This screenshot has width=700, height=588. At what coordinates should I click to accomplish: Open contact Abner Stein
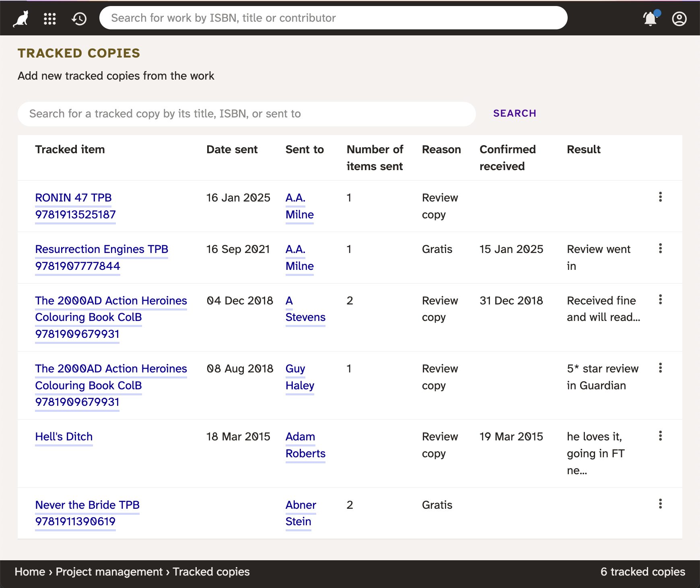point(301,513)
